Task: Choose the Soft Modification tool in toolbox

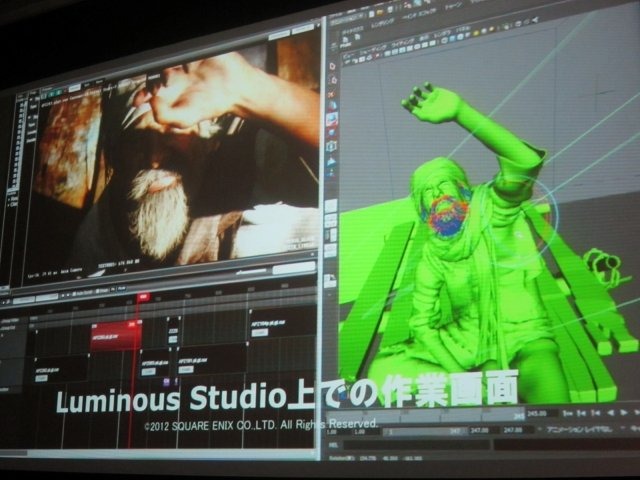Action: [332, 160]
